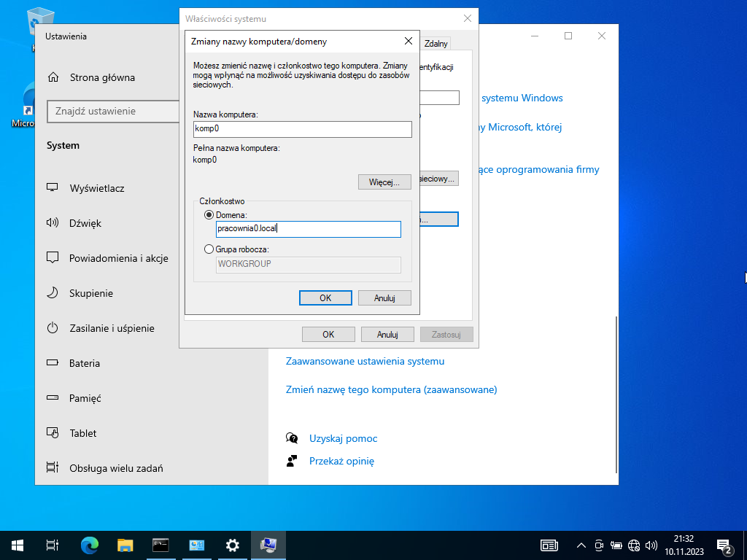Open the clock and date flyout
The height and width of the screenshot is (560, 747).
(684, 545)
